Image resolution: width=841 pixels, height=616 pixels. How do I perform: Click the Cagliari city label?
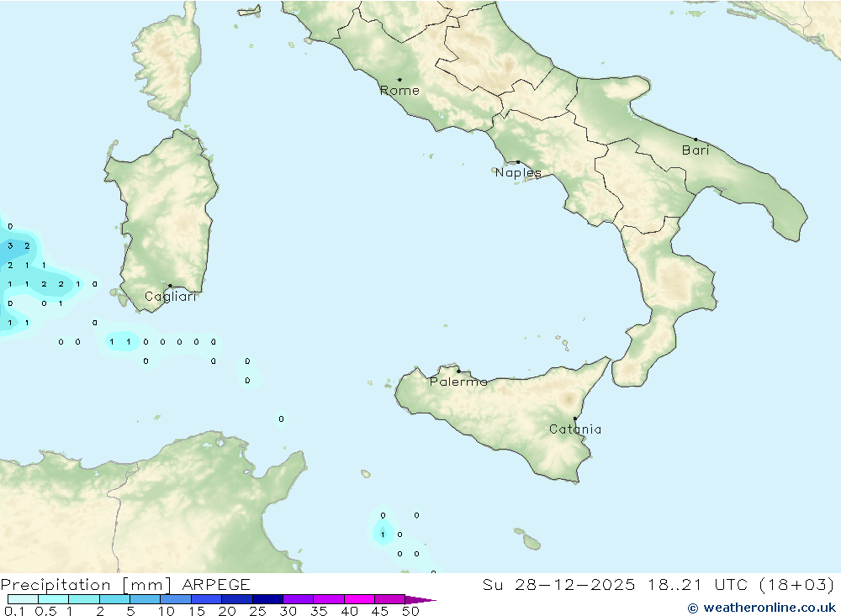(x=171, y=297)
